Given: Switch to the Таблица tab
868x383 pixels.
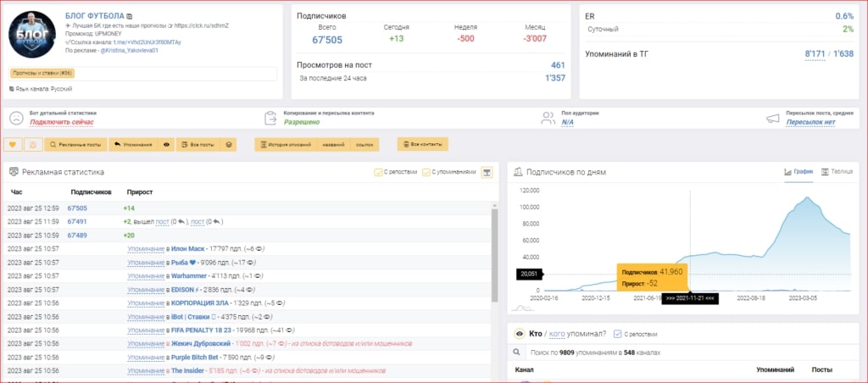Looking at the screenshot, I should (x=837, y=171).
